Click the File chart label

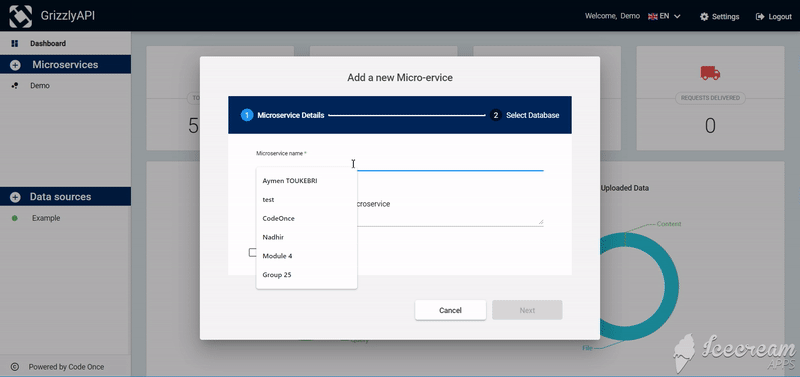pyautogui.click(x=587, y=348)
